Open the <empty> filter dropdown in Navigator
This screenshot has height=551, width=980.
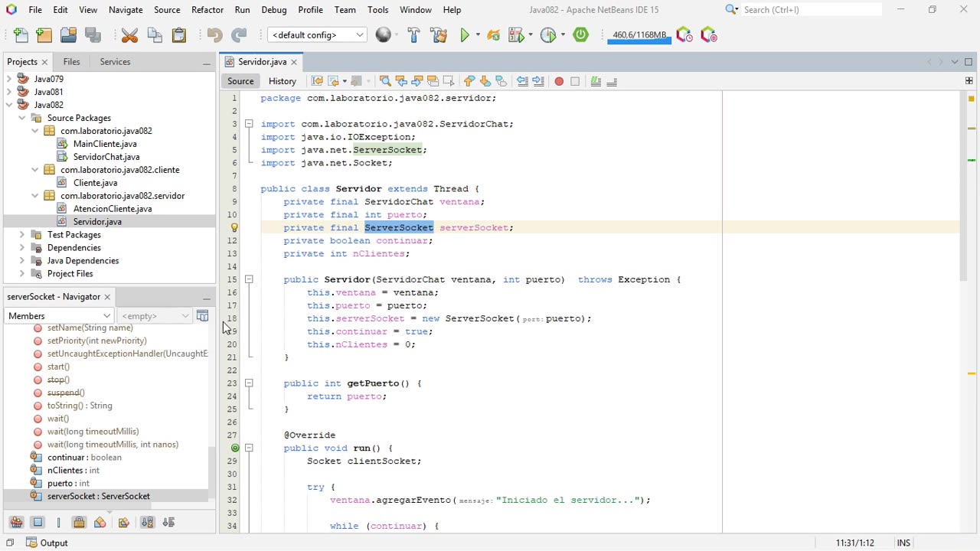pos(155,316)
